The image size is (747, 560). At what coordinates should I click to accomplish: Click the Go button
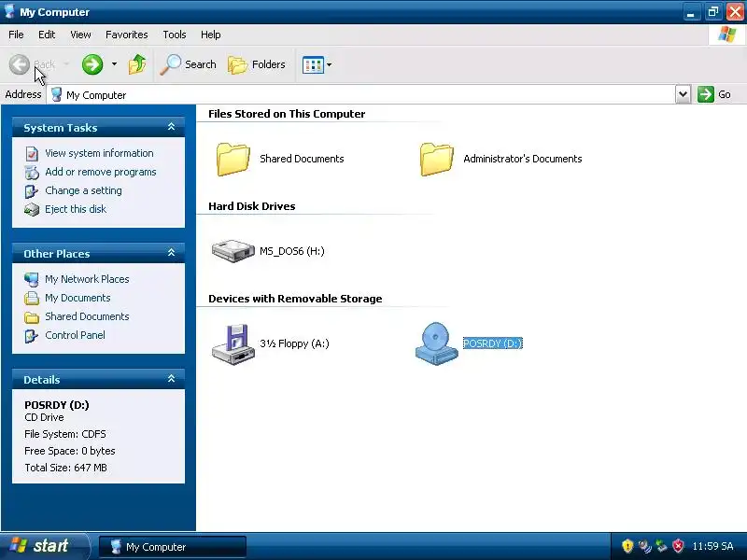point(714,94)
